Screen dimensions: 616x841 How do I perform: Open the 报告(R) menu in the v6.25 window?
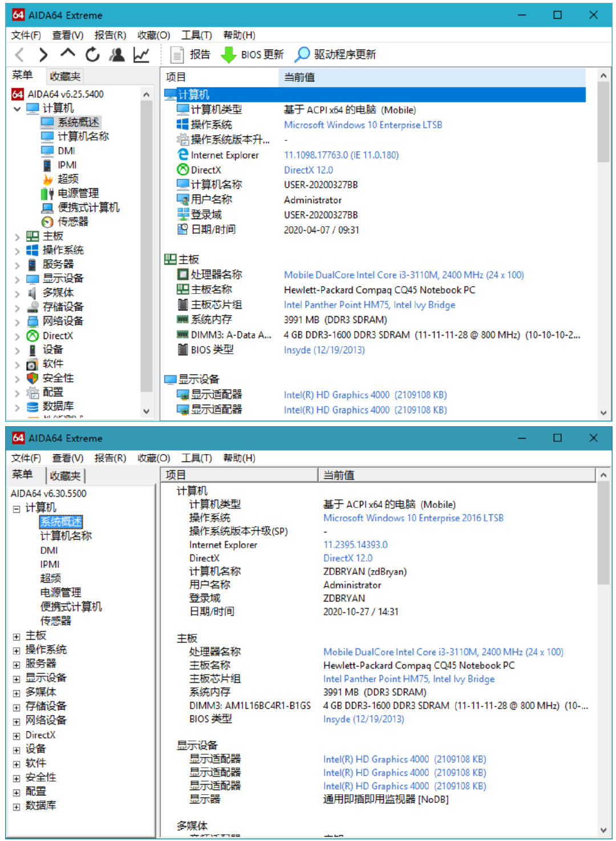point(110,35)
